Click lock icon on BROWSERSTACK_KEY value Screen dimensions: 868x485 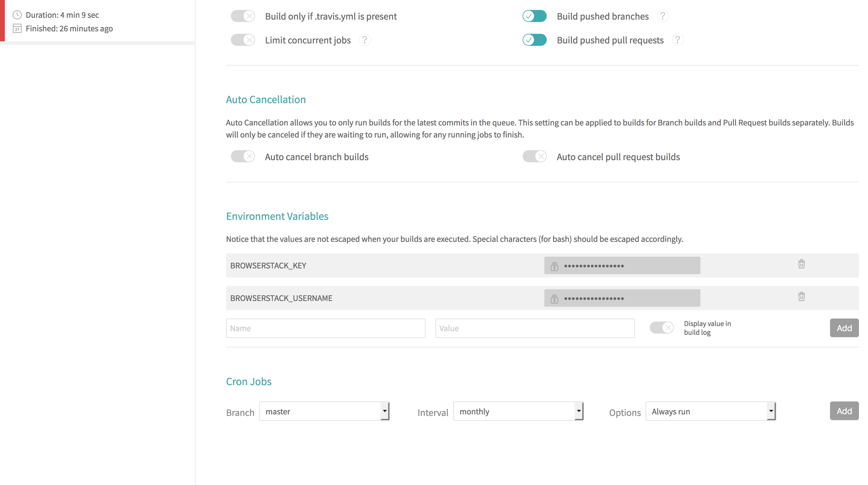point(554,266)
